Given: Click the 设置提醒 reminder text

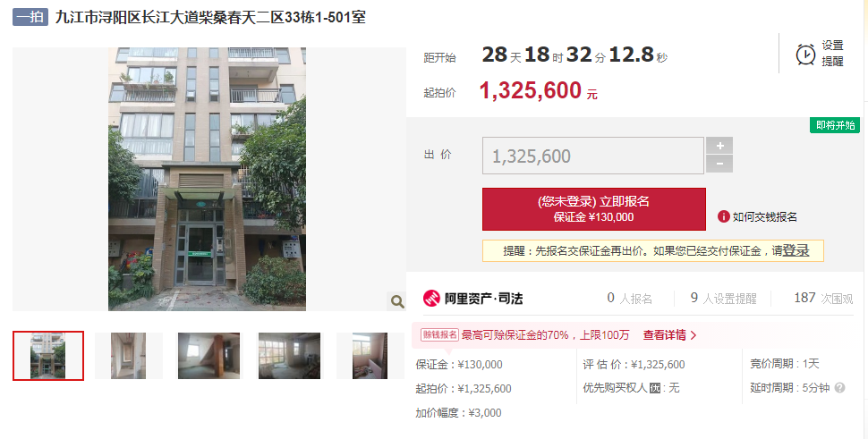Looking at the screenshot, I should 832,53.
